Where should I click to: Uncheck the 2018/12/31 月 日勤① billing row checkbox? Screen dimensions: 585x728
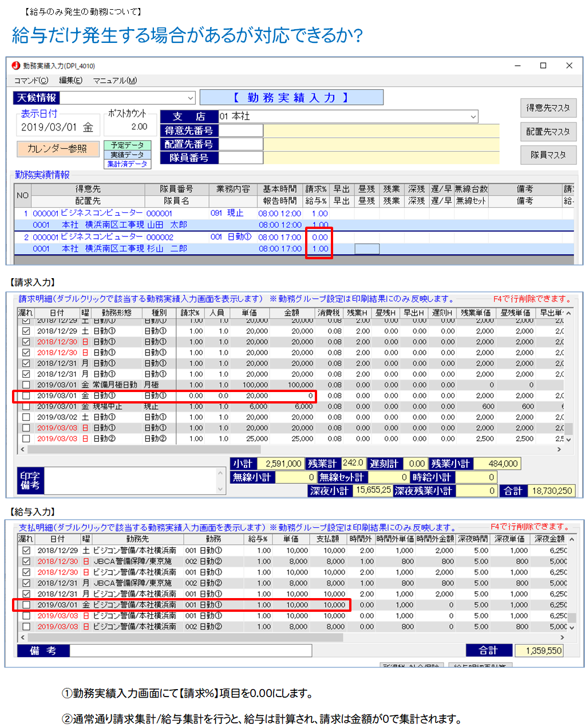[26, 363]
